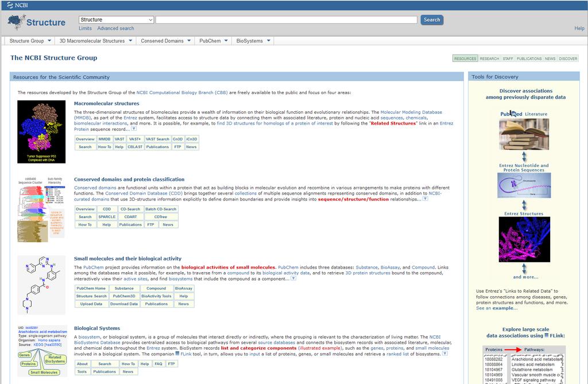Open the BioAssay button
The height and width of the screenshot is (384, 588).
183,288
